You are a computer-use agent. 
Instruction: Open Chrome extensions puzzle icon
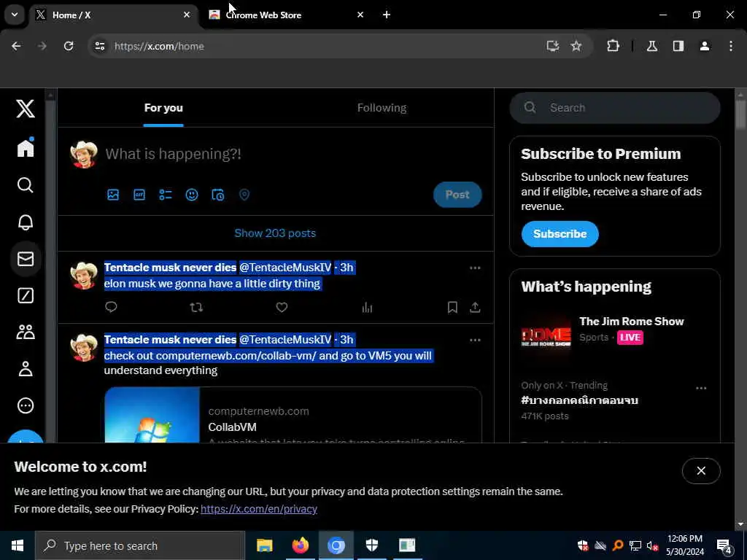613,46
